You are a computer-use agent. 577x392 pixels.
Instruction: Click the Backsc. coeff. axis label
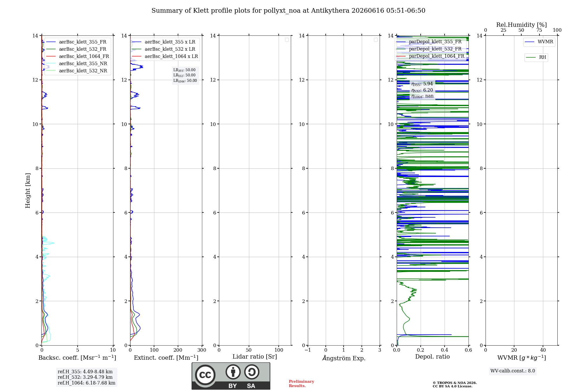tap(77, 358)
